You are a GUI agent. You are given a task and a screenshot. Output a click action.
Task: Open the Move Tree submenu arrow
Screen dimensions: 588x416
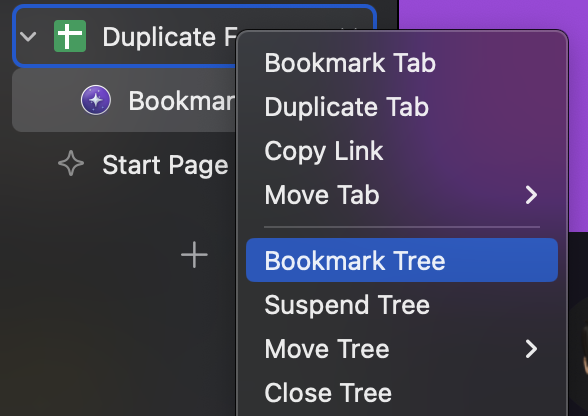(531, 349)
